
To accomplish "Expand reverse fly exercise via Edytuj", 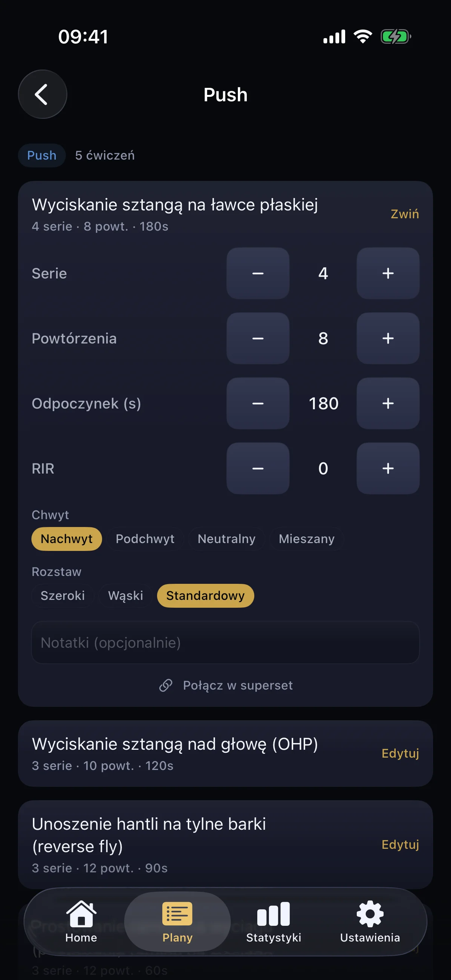I will coord(400,845).
